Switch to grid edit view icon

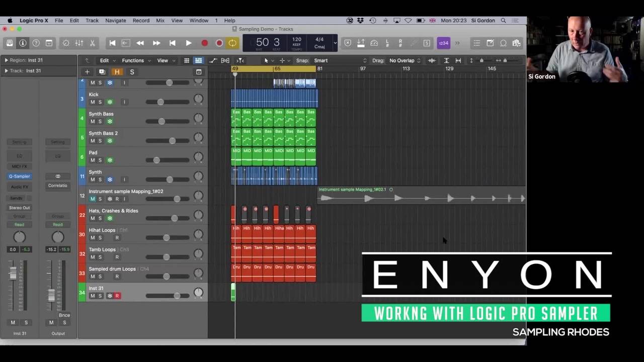pos(187,60)
